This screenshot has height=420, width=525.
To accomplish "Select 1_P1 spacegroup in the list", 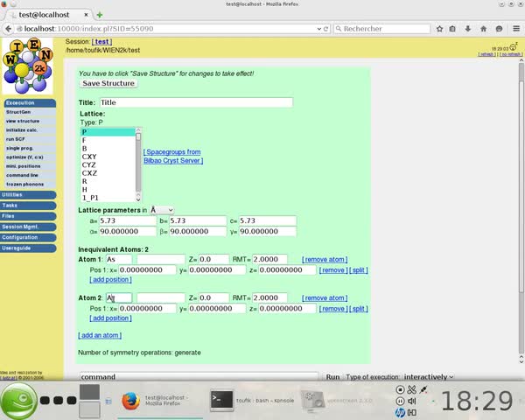I will 108,198.
